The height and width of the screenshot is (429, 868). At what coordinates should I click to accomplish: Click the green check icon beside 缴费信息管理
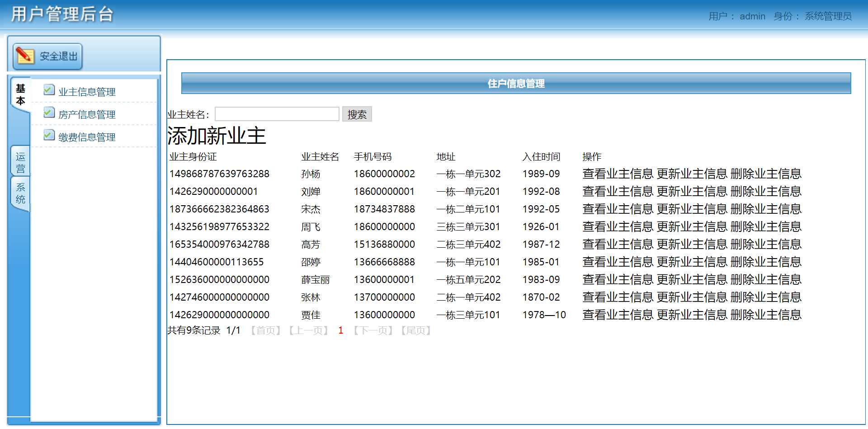[x=49, y=135]
